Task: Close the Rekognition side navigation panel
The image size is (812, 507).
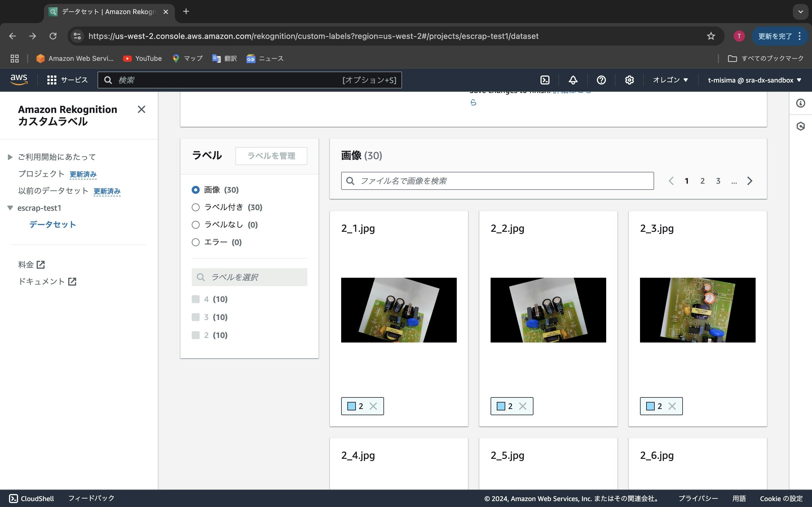Action: point(141,109)
